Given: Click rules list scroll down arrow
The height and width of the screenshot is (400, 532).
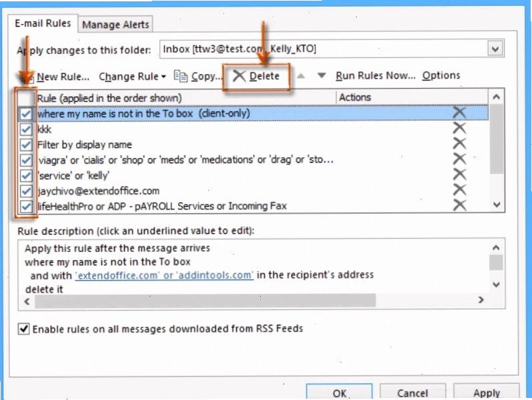Looking at the screenshot, I should (497, 205).
